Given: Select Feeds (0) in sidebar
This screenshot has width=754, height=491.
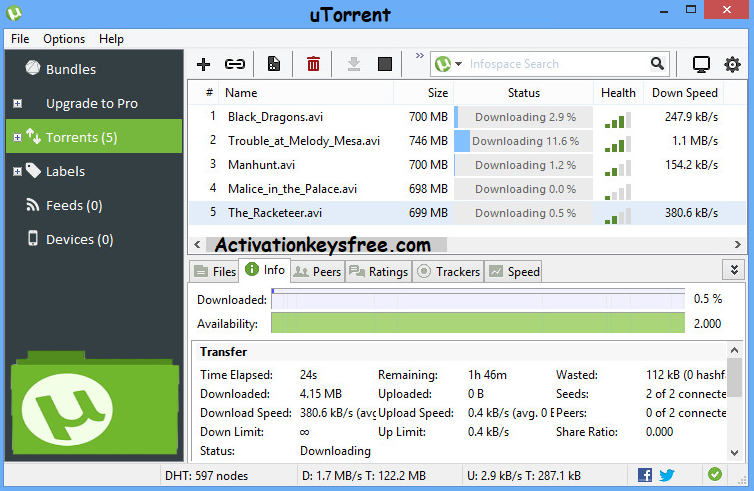Looking at the screenshot, I should coord(74,206).
